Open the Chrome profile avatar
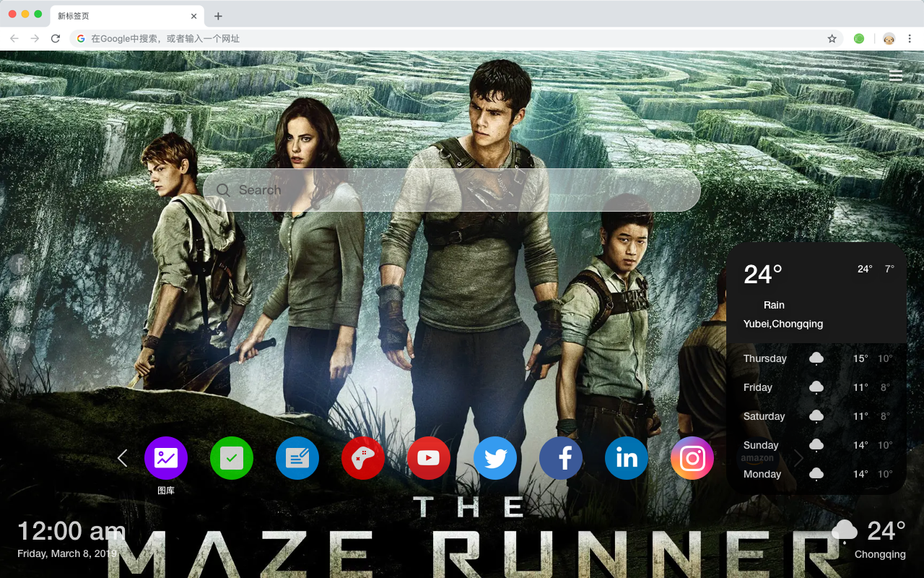Image resolution: width=924 pixels, height=578 pixels. (889, 38)
